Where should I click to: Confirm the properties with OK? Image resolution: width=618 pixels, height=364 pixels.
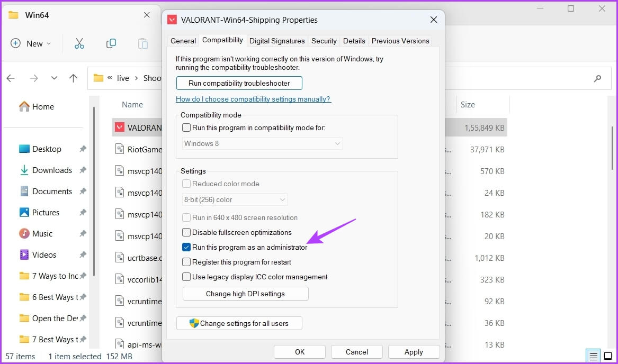click(x=300, y=352)
